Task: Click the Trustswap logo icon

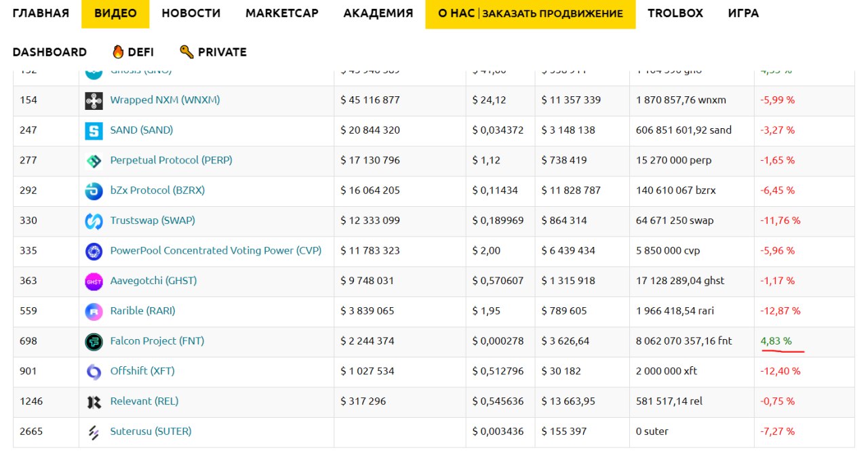Action: click(94, 221)
